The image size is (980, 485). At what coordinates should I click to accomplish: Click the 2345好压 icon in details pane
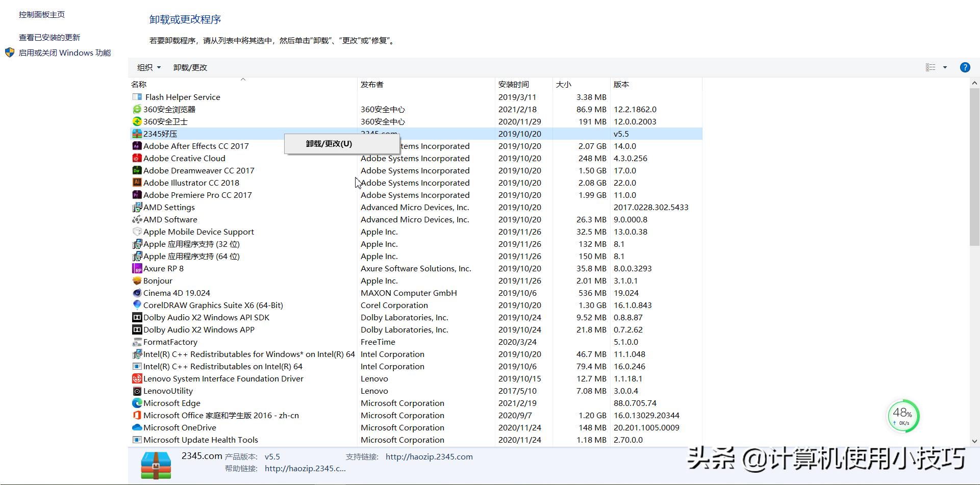tap(155, 465)
